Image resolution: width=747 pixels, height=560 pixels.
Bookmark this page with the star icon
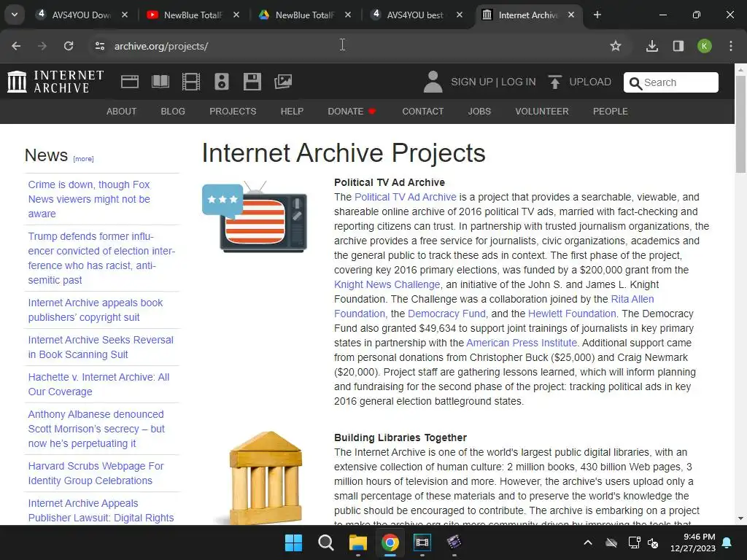coord(616,46)
